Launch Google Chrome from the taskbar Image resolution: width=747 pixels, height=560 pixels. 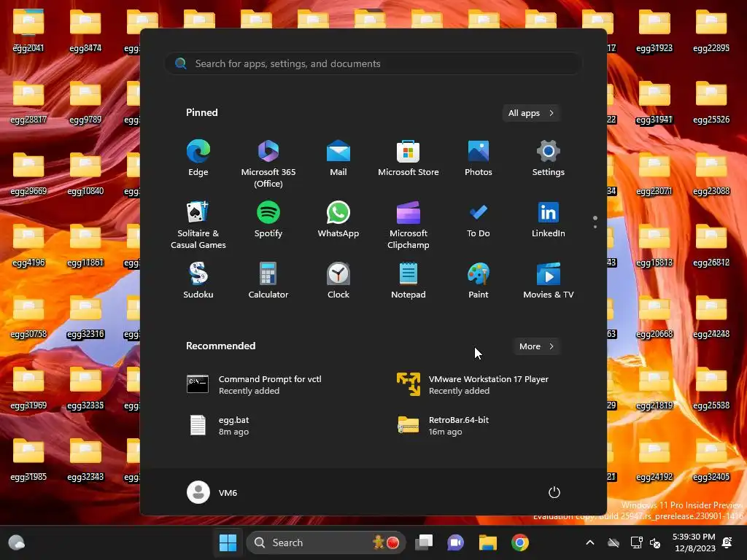pos(519,542)
